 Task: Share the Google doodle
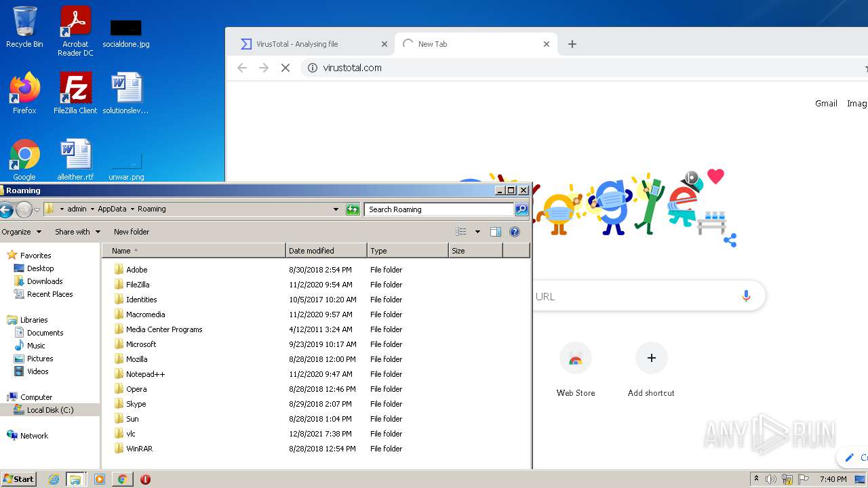730,240
